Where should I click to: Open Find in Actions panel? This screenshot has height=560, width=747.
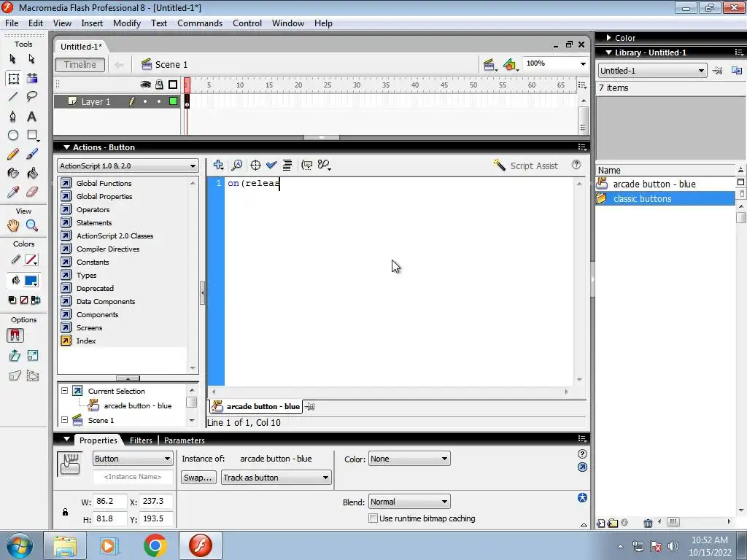pyautogui.click(x=237, y=166)
